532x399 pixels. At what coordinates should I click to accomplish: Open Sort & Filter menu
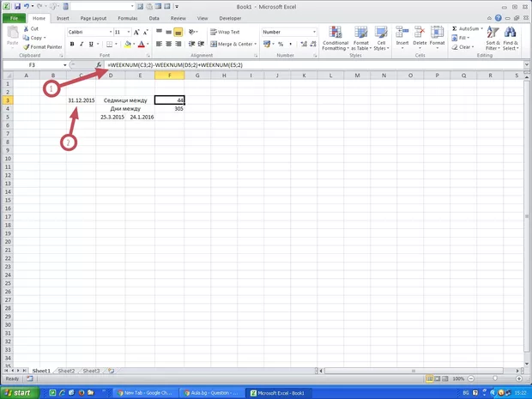[493, 39]
